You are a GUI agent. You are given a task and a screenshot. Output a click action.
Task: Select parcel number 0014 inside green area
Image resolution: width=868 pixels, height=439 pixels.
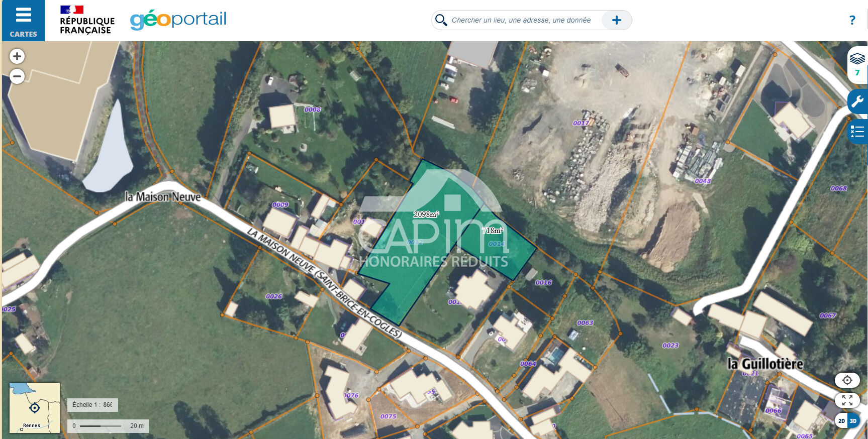[497, 244]
